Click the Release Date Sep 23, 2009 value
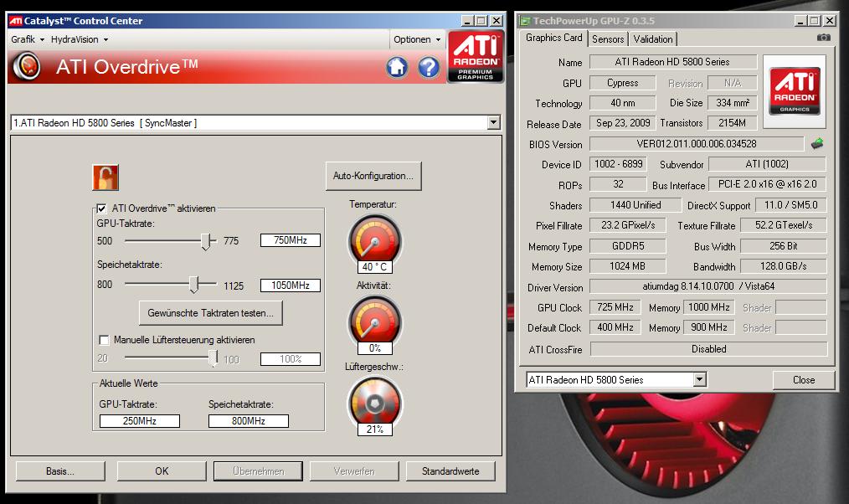Image resolution: width=849 pixels, height=504 pixels. pyautogui.click(x=623, y=123)
